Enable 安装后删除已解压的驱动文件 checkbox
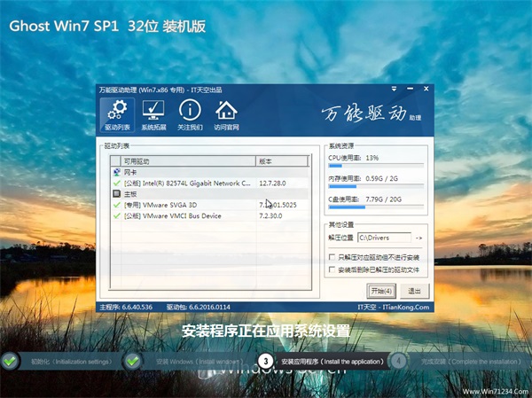The image size is (532, 398). click(332, 269)
